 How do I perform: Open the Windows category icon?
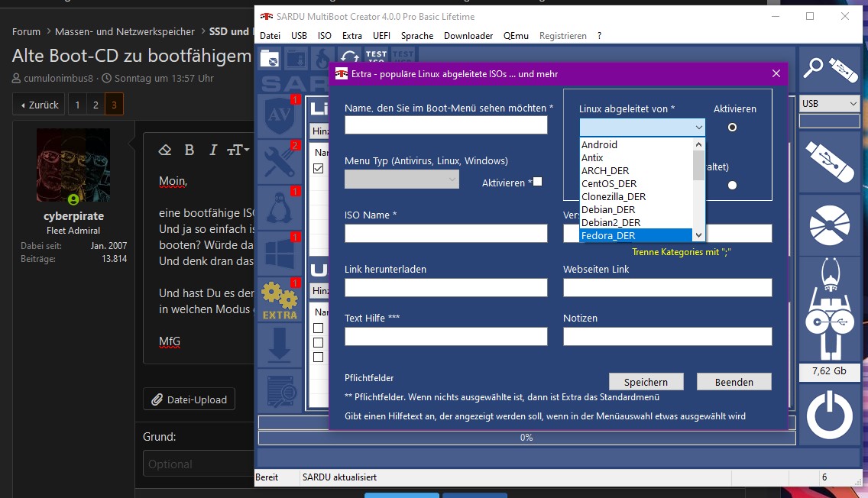click(x=280, y=254)
